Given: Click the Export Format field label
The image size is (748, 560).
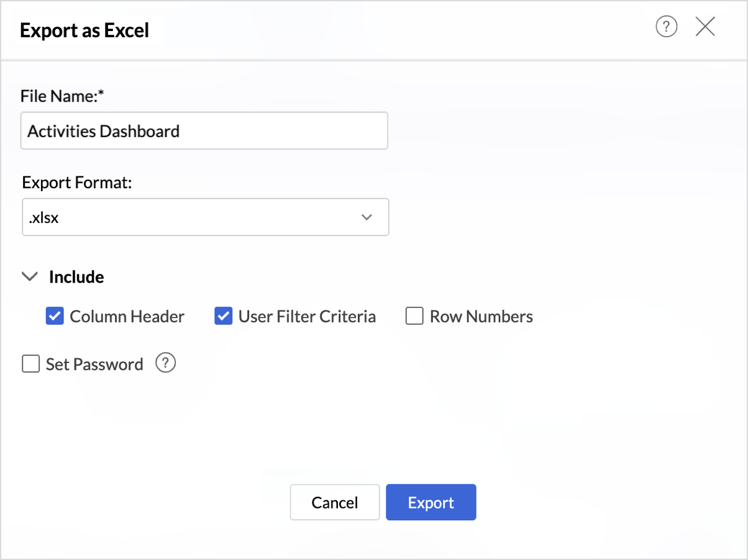Looking at the screenshot, I should click(78, 183).
